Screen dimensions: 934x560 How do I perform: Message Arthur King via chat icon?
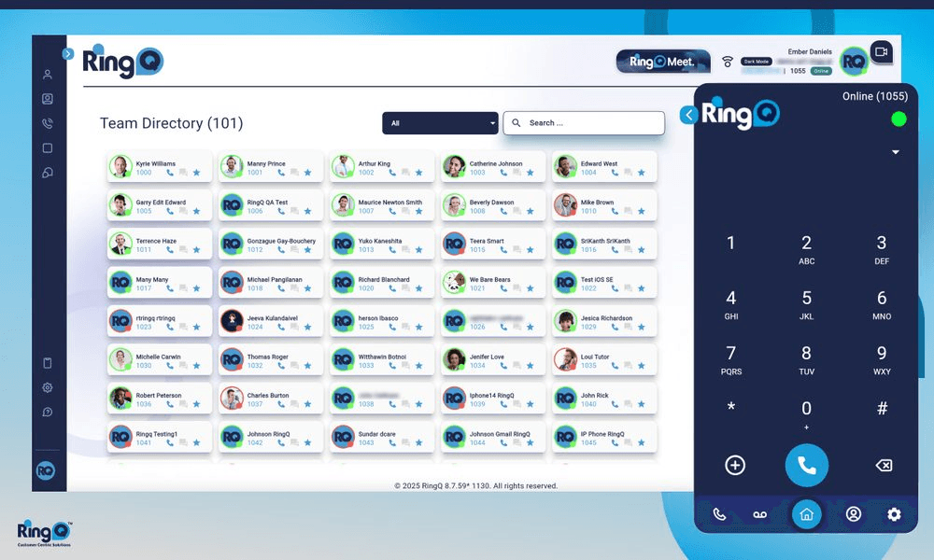pos(405,173)
